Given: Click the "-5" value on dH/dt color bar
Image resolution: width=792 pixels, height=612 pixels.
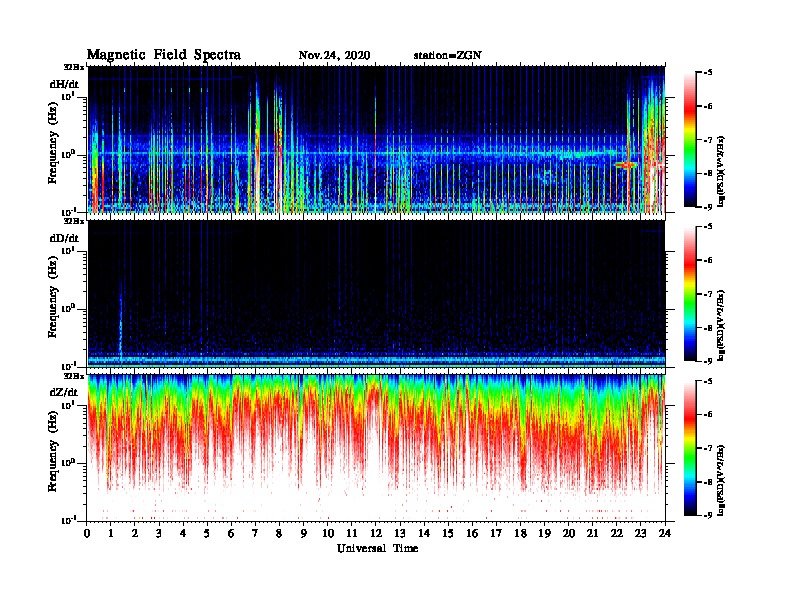Looking at the screenshot, I should pyautogui.click(x=708, y=73).
